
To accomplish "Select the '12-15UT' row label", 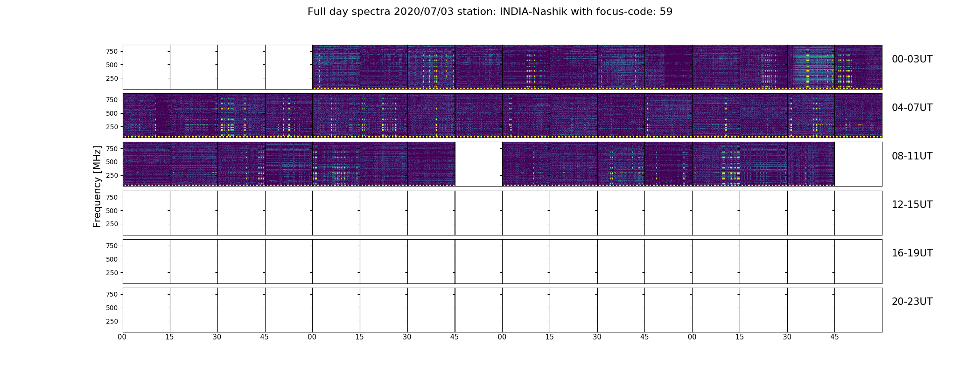I will pyautogui.click(x=912, y=205).
